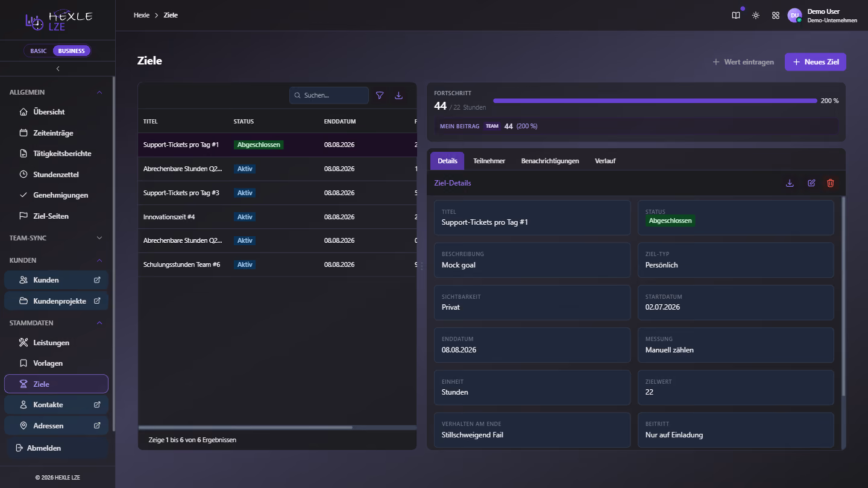Click the Fortschritt progress bar
Image resolution: width=868 pixels, height=488 pixels.
pos(655,101)
